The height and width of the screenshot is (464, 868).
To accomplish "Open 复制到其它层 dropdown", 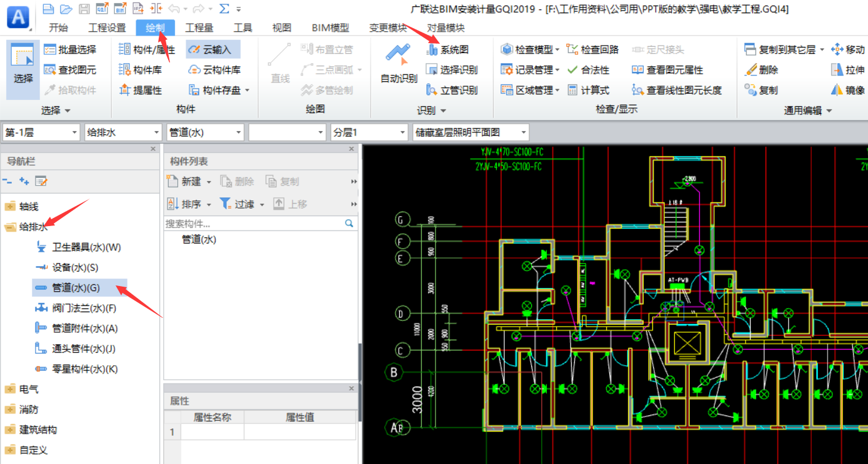I will tap(822, 49).
